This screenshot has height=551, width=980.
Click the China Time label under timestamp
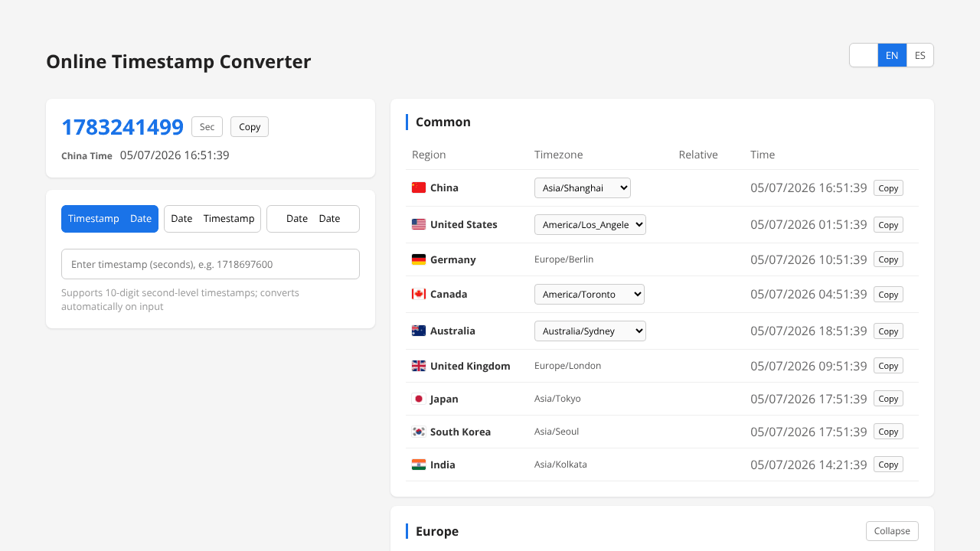(x=87, y=156)
